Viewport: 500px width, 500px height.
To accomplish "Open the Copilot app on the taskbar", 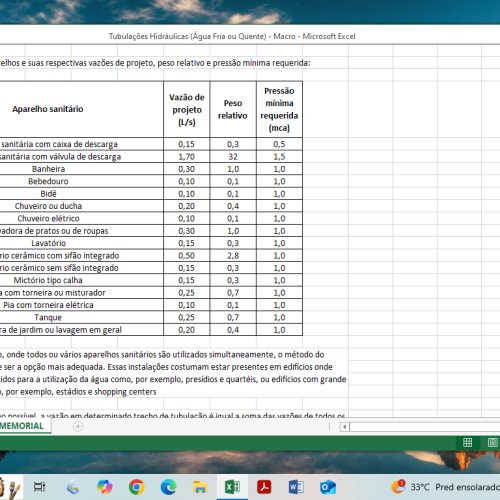I will [105, 487].
